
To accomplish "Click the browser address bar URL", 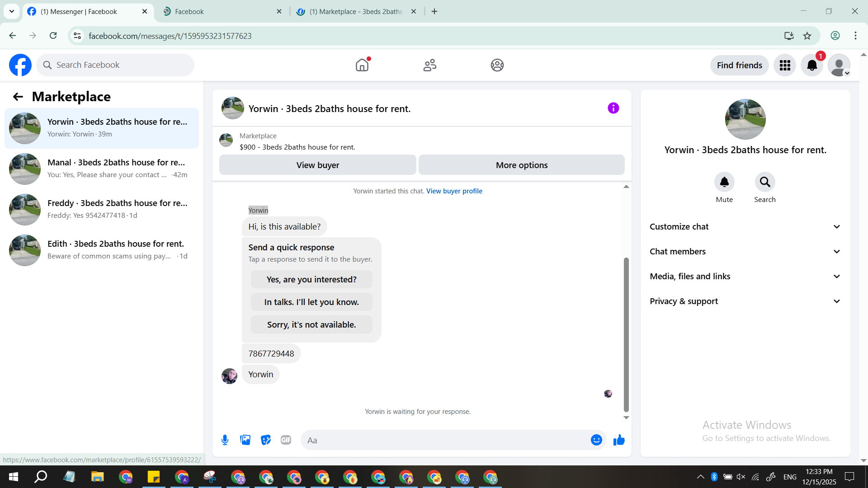I will 170,36.
